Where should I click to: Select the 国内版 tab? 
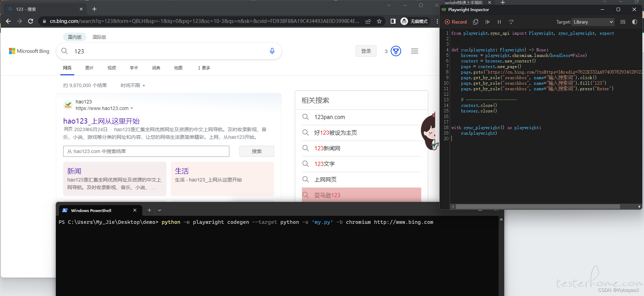click(x=75, y=37)
